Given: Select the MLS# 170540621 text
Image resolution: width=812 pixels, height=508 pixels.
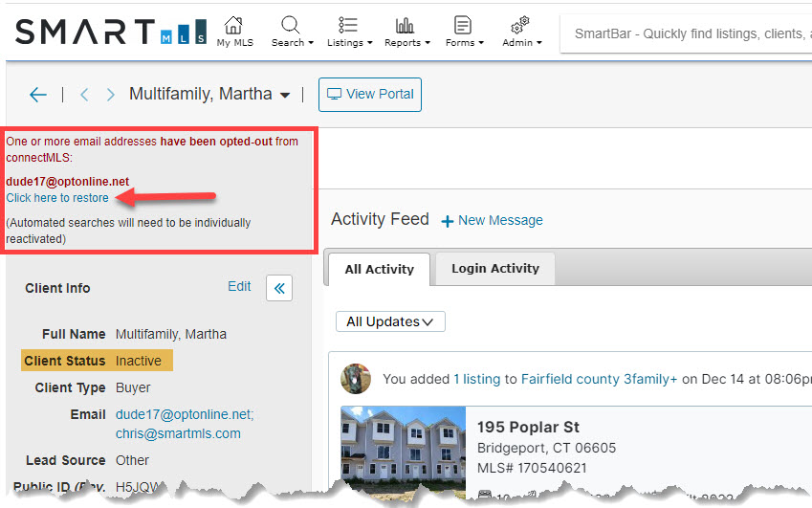Looking at the screenshot, I should 532,468.
